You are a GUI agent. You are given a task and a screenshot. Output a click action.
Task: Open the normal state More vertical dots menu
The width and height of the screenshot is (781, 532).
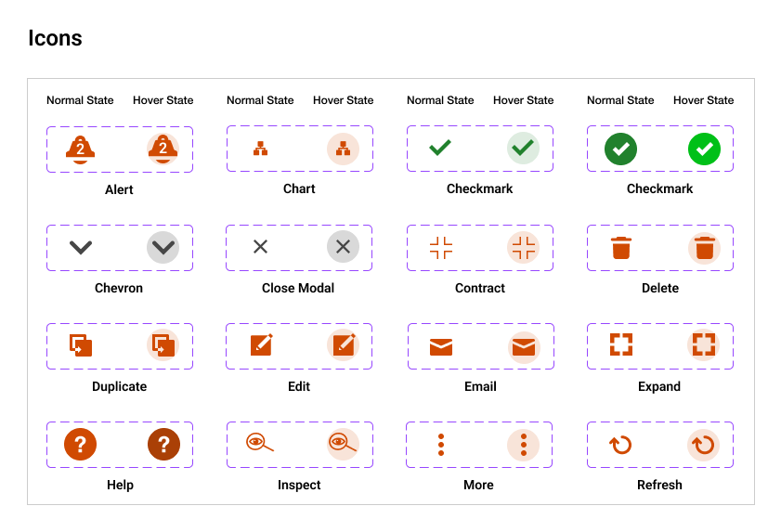coord(441,445)
